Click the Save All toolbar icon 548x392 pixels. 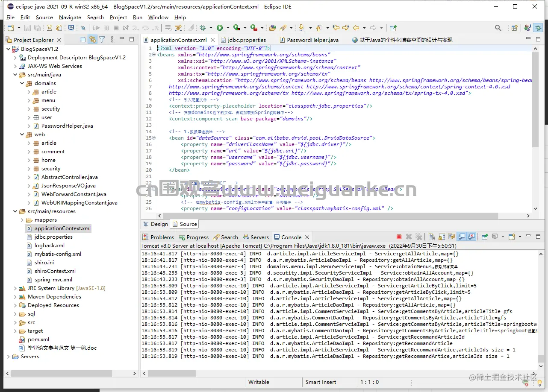pyautogui.click(x=38, y=28)
